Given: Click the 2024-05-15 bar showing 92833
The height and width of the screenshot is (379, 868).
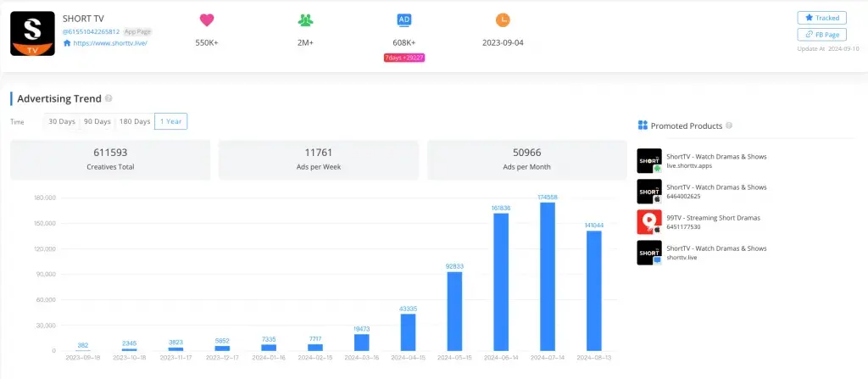Looking at the screenshot, I should 454,311.
